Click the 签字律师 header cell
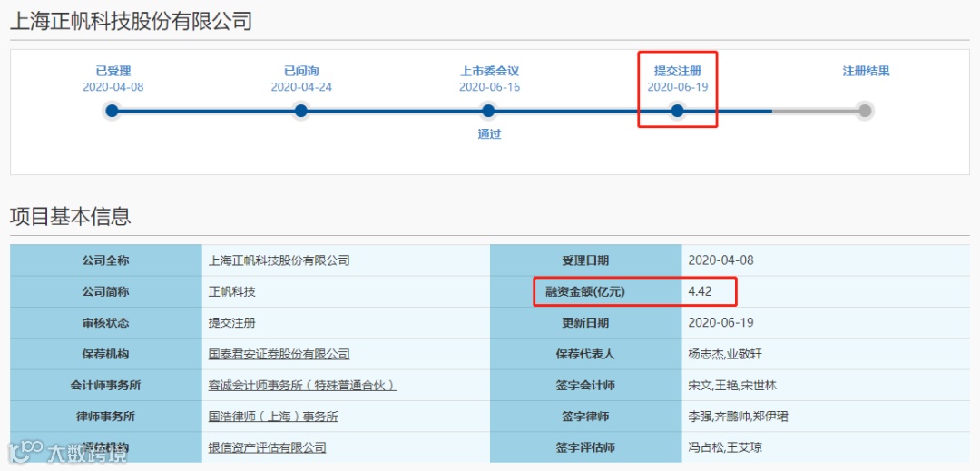Image resolution: width=980 pixels, height=471 pixels. 585,417
